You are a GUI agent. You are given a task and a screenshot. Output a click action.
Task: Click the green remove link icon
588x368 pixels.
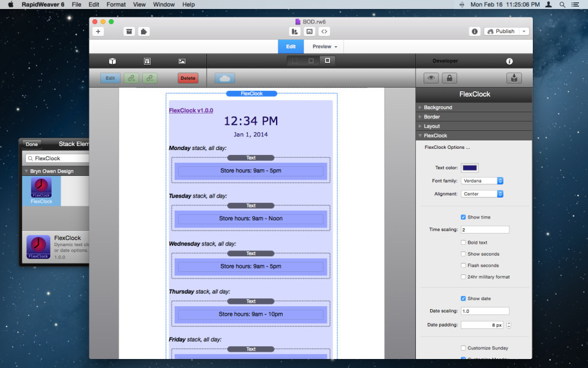pos(149,78)
